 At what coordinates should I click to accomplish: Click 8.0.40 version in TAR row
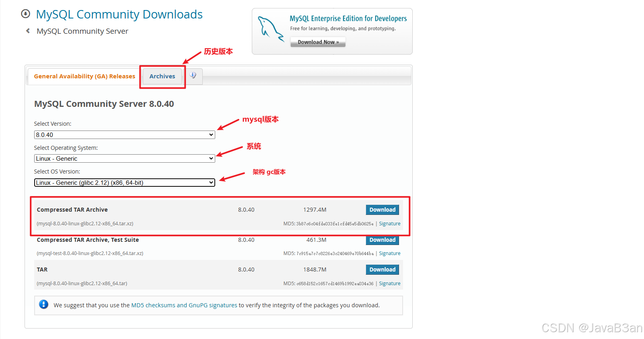click(x=246, y=270)
